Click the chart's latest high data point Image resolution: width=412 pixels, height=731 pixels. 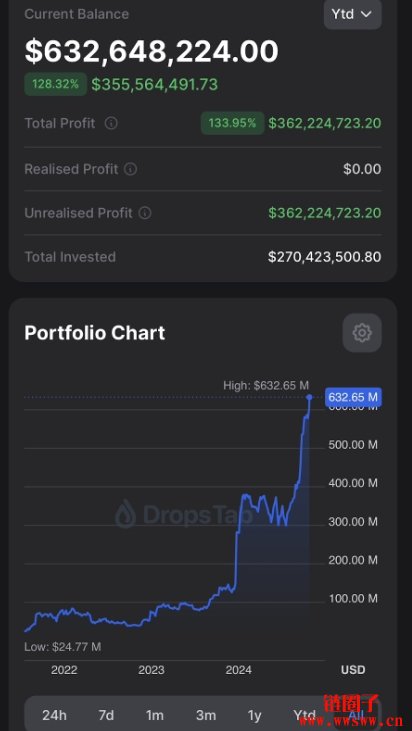[x=309, y=397]
